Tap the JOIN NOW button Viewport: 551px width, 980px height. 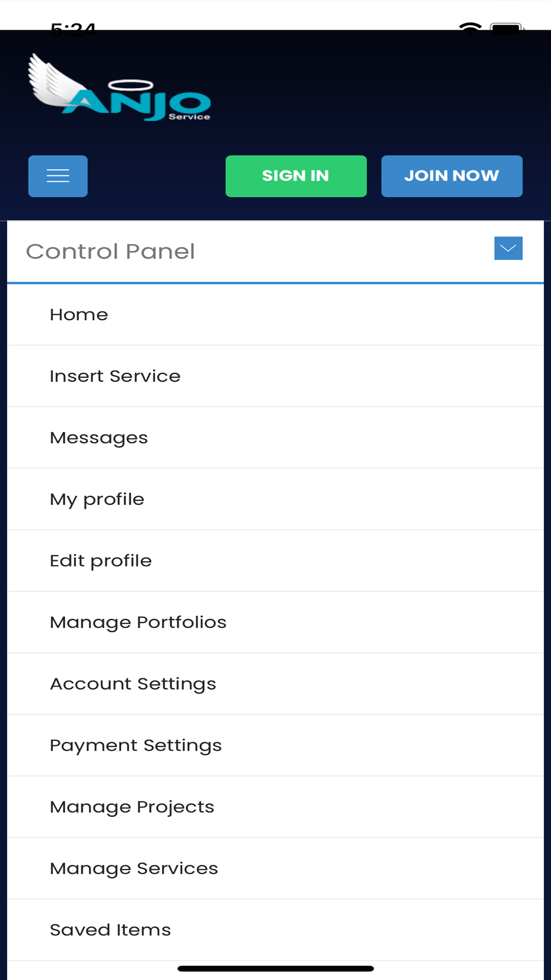452,176
